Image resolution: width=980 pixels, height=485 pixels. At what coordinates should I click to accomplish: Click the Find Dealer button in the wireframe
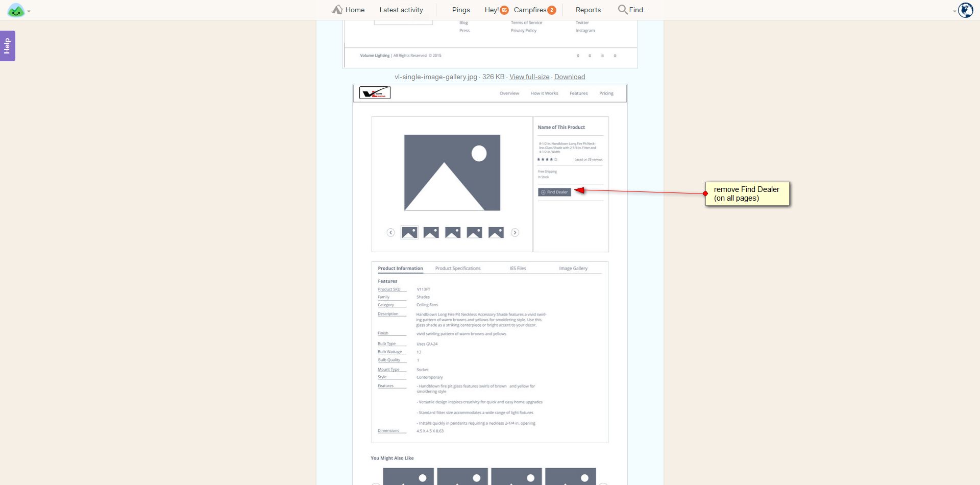[x=554, y=192]
